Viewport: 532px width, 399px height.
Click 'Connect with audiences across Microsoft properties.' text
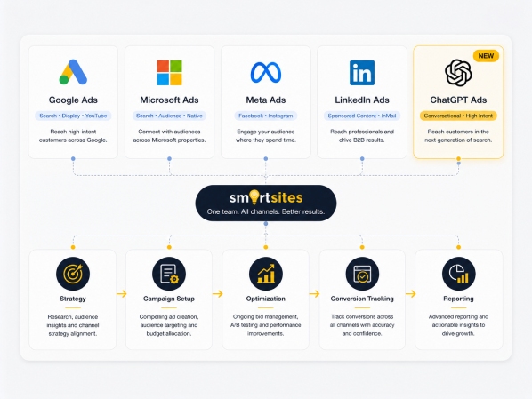169,136
